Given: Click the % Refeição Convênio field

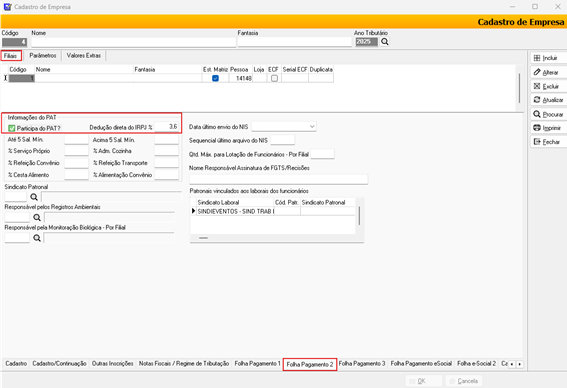Looking at the screenshot, I should [76, 163].
